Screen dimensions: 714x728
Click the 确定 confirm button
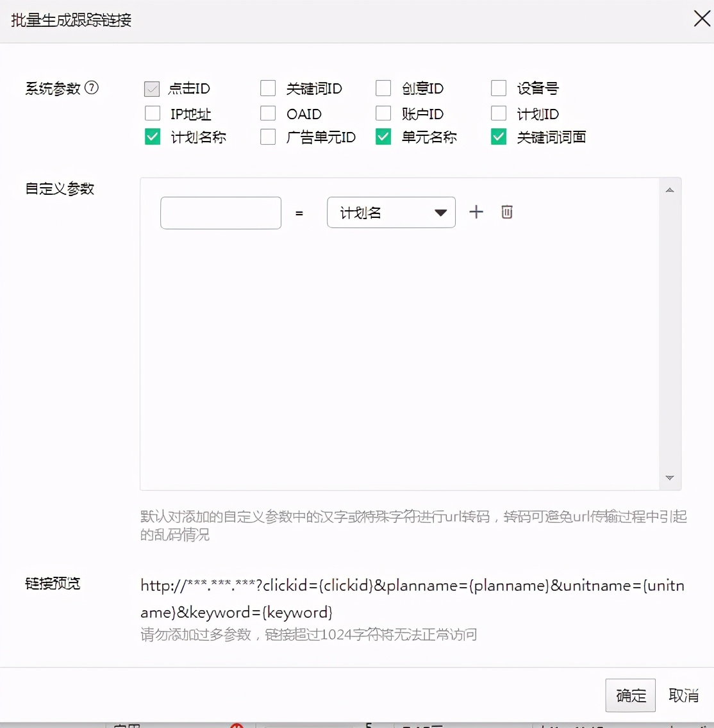(630, 695)
